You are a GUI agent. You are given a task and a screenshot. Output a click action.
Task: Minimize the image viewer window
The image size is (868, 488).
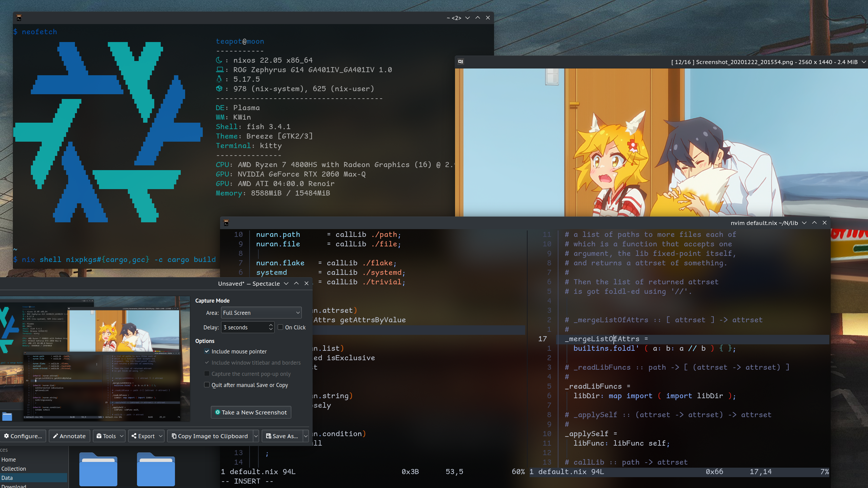coord(864,62)
